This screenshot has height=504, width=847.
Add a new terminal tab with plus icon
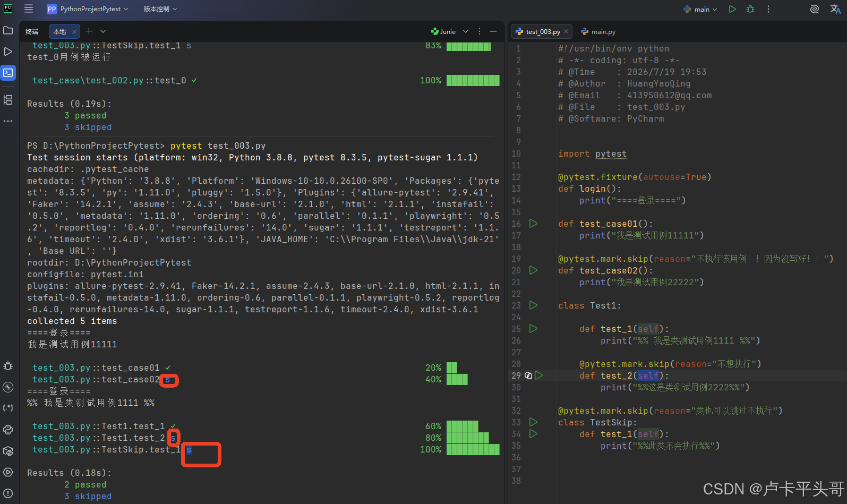pyautogui.click(x=89, y=31)
